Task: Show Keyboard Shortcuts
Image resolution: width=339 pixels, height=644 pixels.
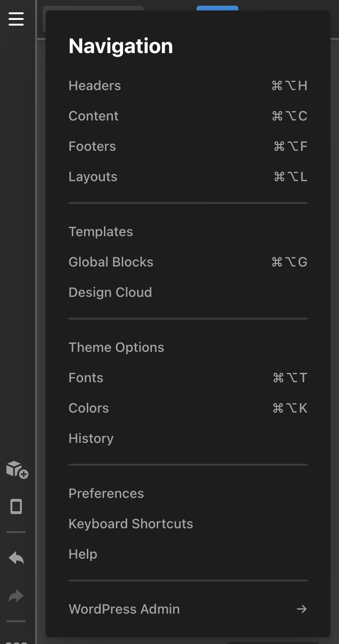Action: click(x=188, y=524)
